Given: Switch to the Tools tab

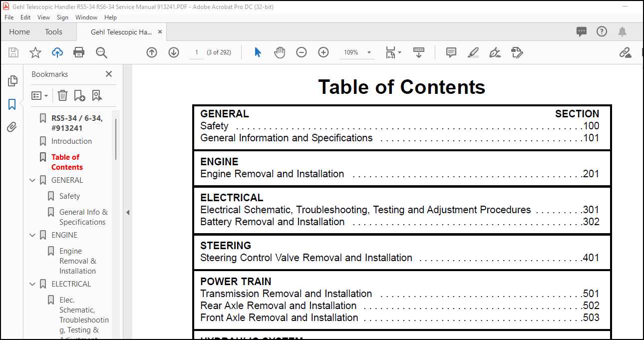Looking at the screenshot, I should (53, 31).
